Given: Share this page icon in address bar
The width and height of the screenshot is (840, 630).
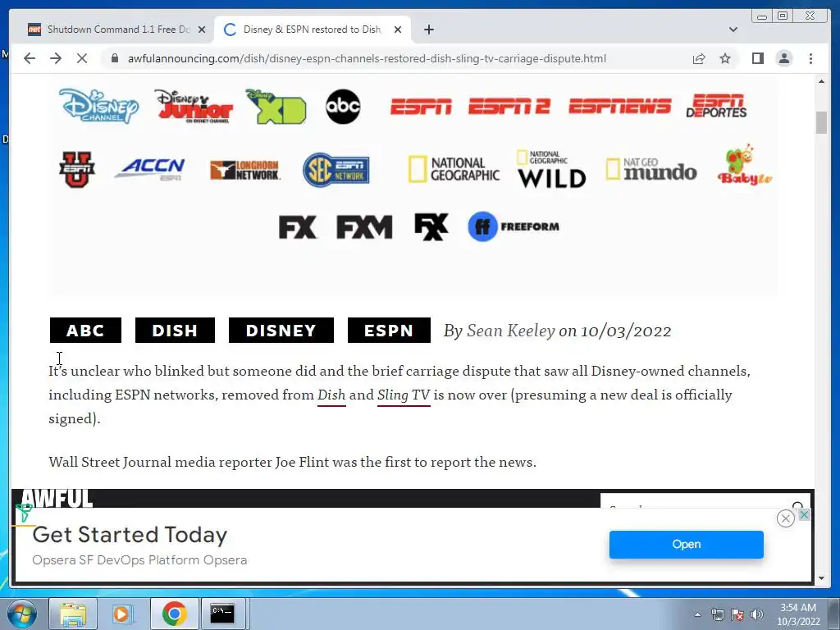Looking at the screenshot, I should [x=699, y=58].
